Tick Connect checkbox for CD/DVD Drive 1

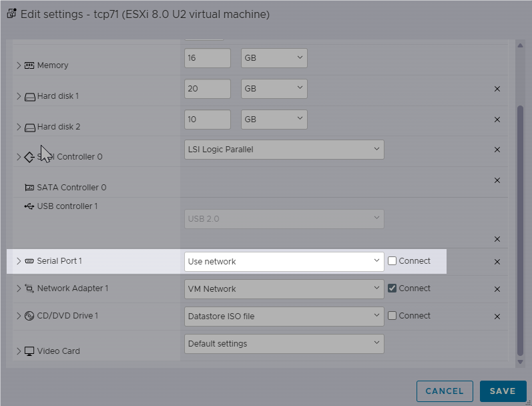pyautogui.click(x=392, y=315)
